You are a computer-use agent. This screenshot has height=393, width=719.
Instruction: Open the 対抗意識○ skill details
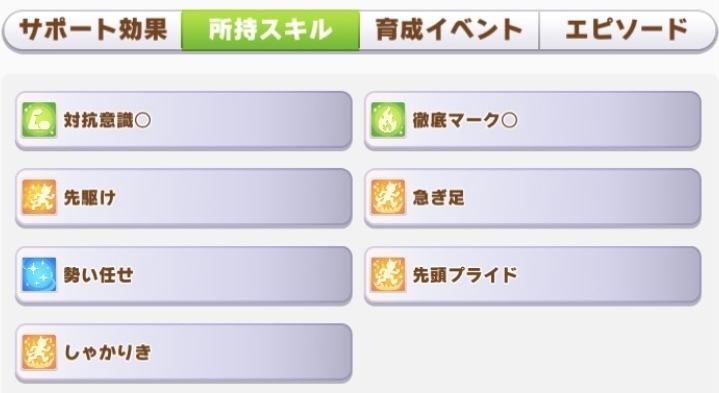coord(184,120)
